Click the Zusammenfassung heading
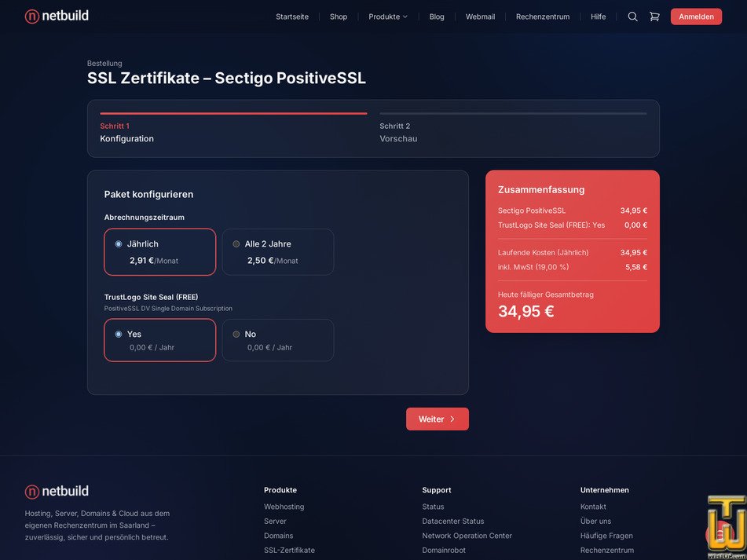 click(541, 189)
